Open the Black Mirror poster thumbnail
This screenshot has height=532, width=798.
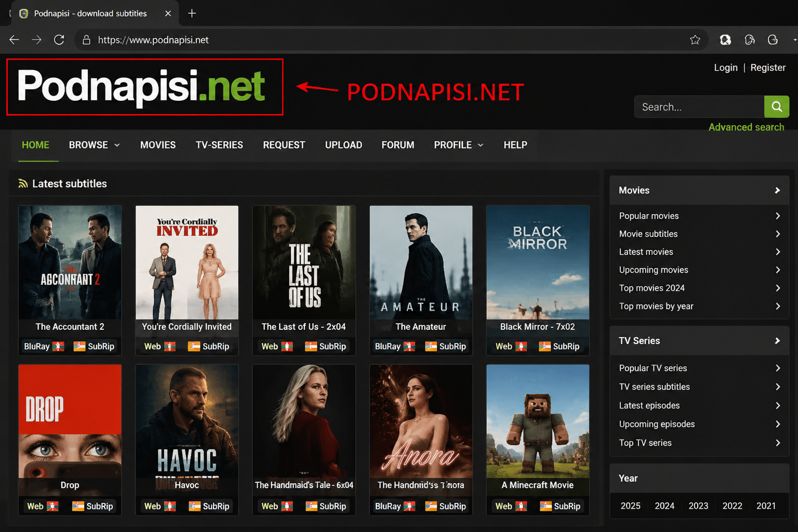[x=538, y=262]
